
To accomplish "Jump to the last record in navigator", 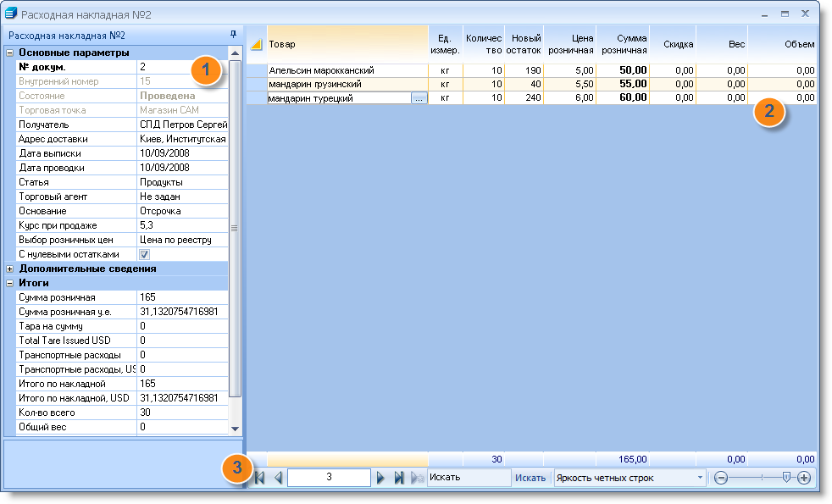I will [399, 478].
